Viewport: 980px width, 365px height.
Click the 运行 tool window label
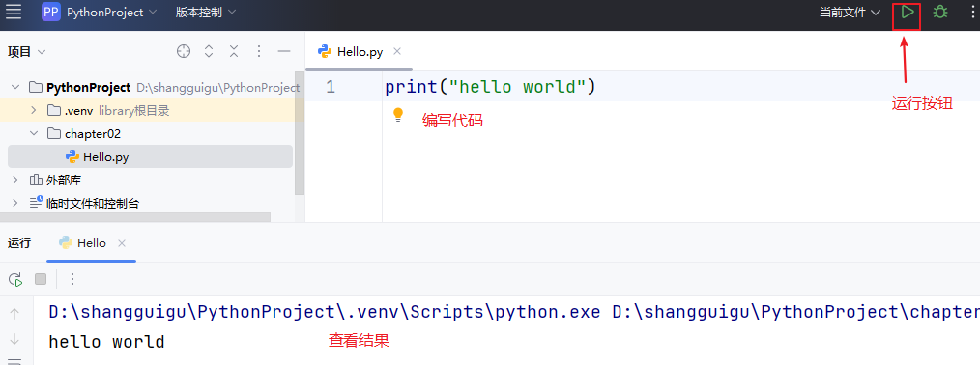tap(19, 243)
